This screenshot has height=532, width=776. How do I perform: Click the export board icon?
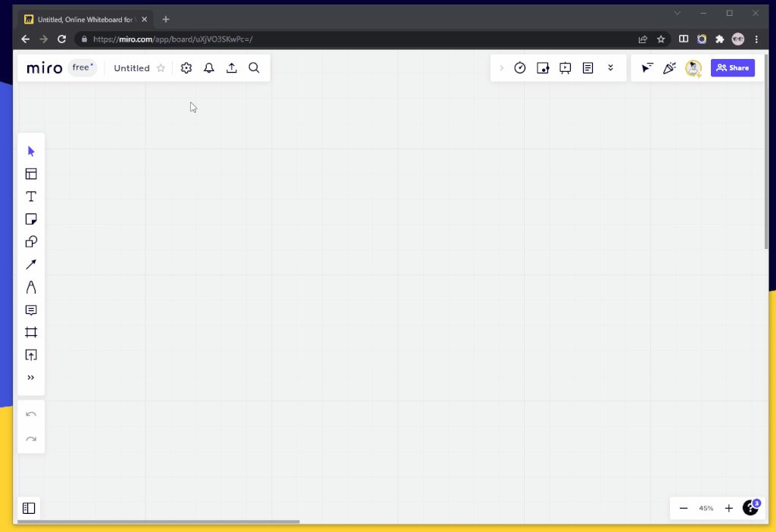point(232,68)
